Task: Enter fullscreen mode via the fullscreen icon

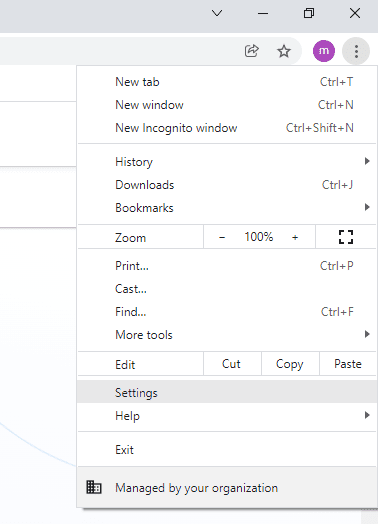Action: (x=346, y=237)
